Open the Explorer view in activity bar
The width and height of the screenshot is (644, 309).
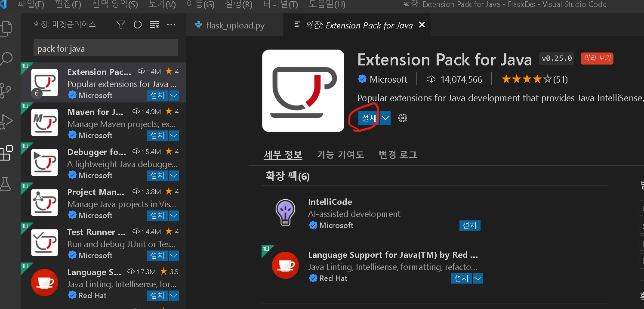click(x=6, y=28)
